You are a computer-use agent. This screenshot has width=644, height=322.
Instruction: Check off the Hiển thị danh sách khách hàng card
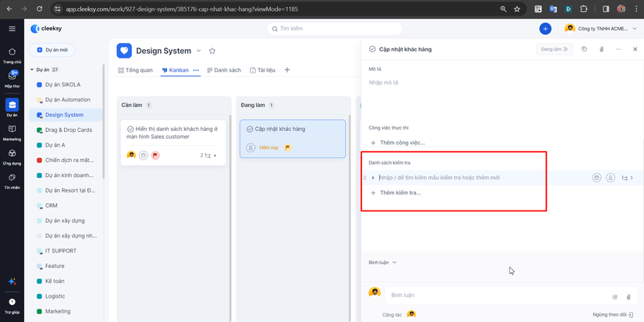coord(130,129)
